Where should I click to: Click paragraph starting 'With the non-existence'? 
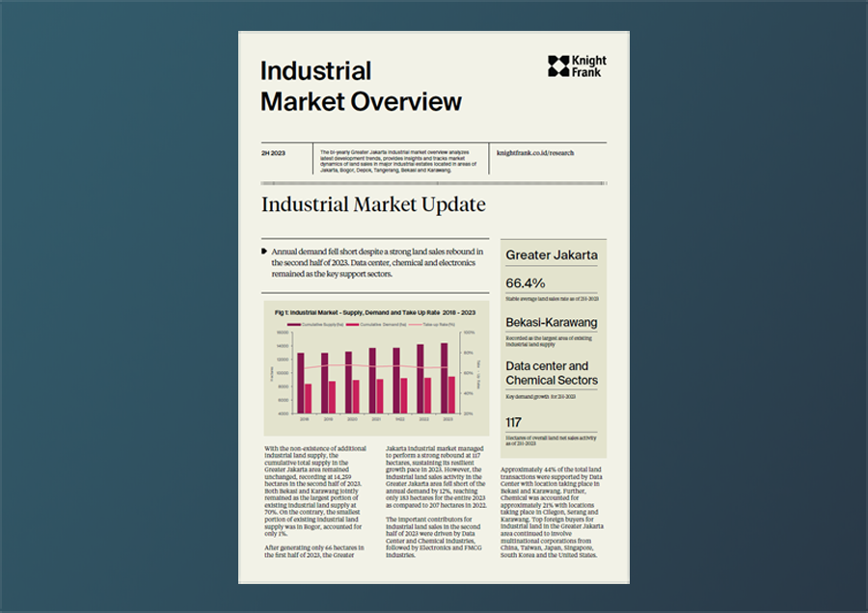point(315,492)
